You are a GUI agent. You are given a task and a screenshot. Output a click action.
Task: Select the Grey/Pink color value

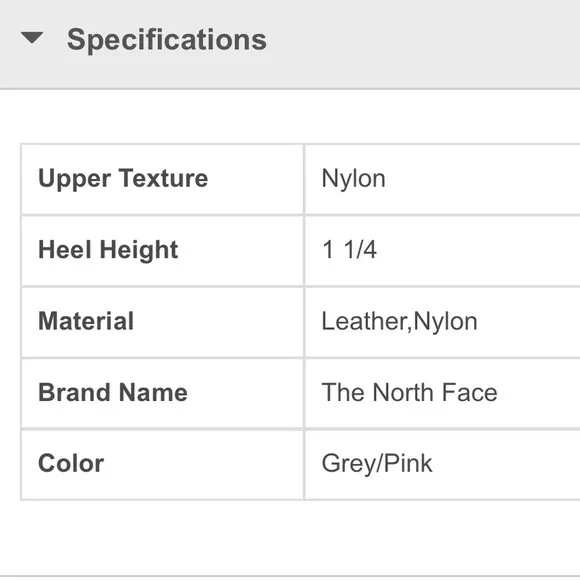click(x=377, y=464)
